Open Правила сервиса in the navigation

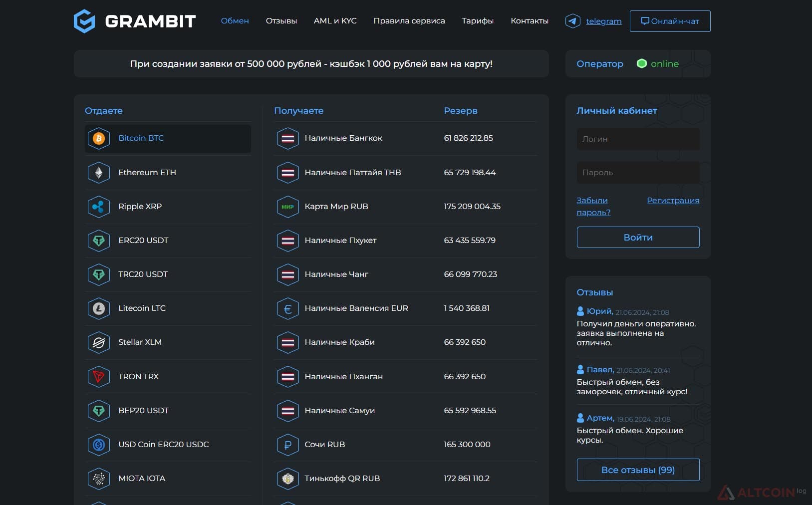point(409,20)
